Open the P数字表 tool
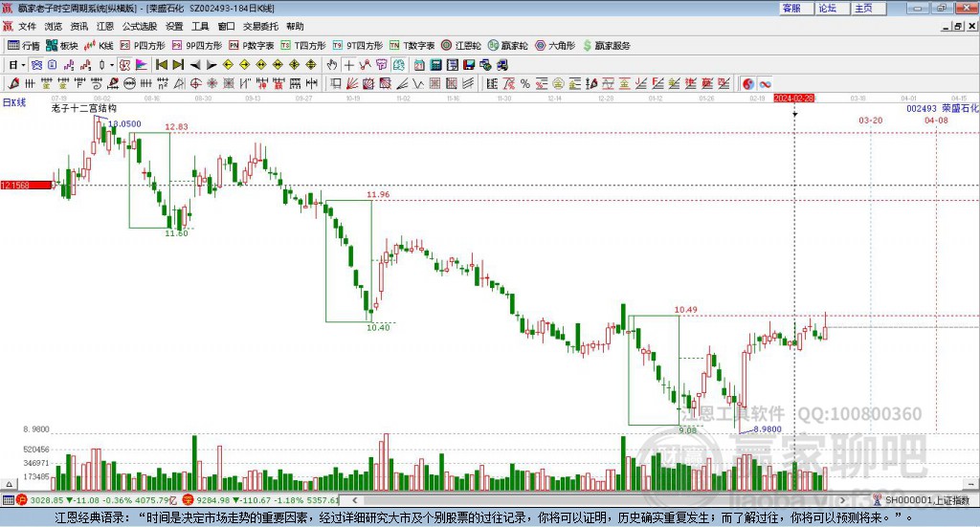Viewport: 980px width, 527px height. click(252, 46)
